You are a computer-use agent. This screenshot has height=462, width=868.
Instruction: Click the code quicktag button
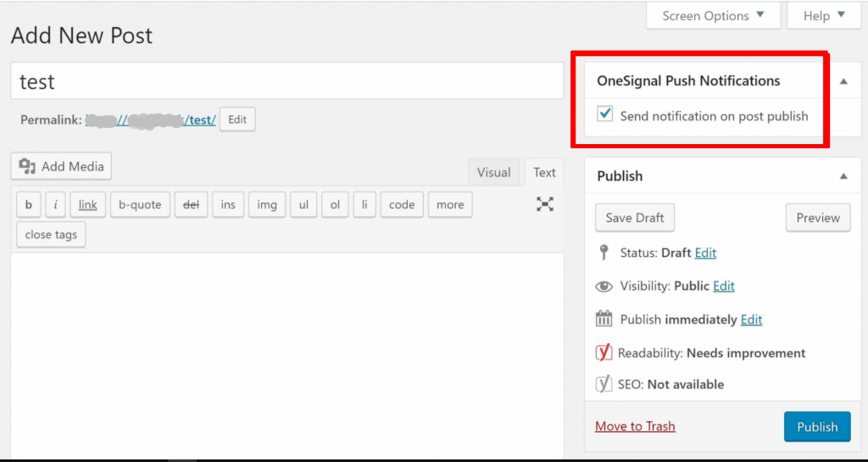pos(402,204)
